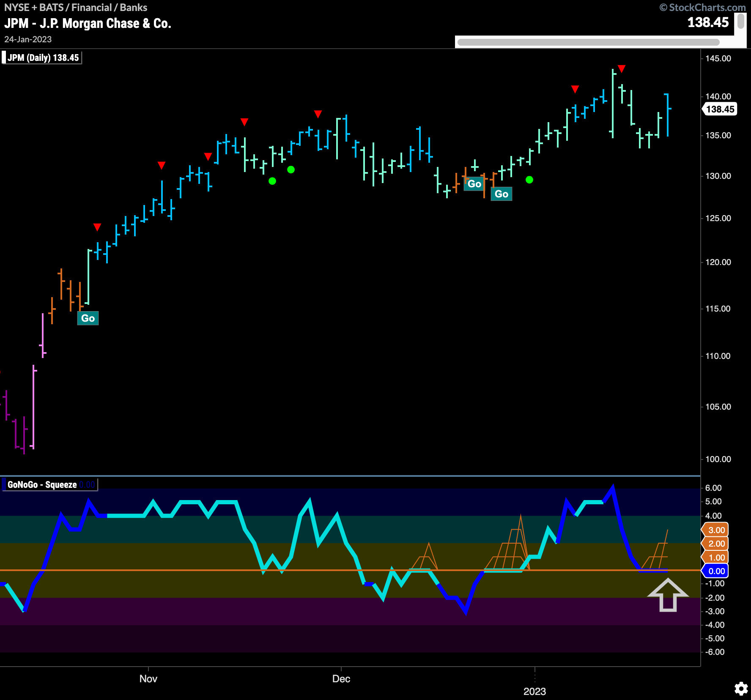This screenshot has height=700, width=751.
Task: Click the horizontal scrollbar above the chart
Action: [588, 42]
